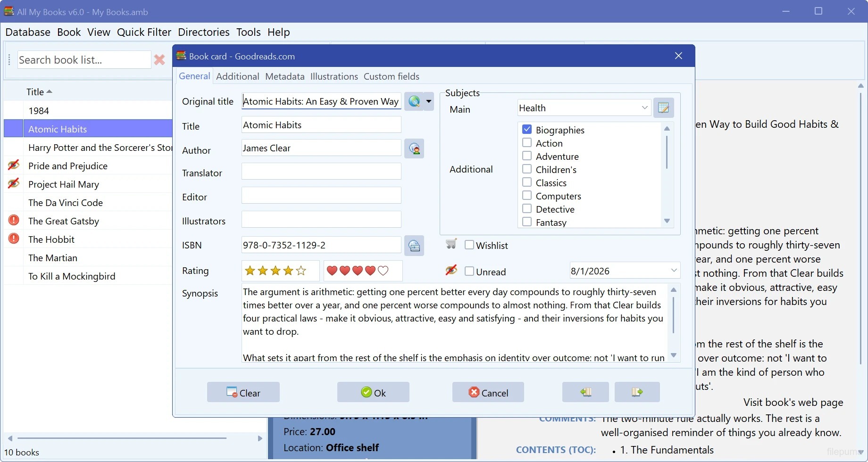Click the fifth heart in rating
Screen dimensions: 868x462
tap(383, 271)
